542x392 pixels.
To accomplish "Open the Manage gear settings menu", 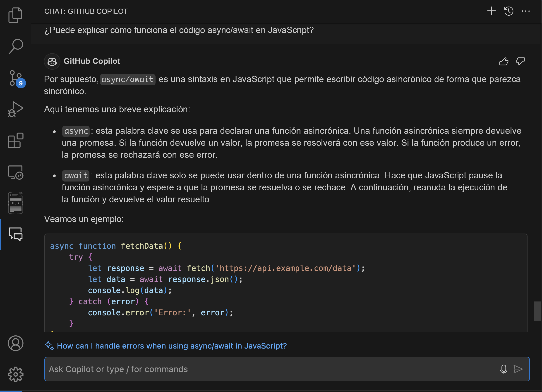I will coord(15,374).
